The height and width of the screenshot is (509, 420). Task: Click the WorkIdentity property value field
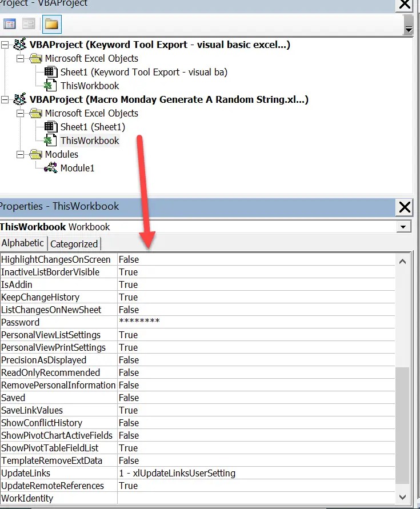click(x=257, y=498)
